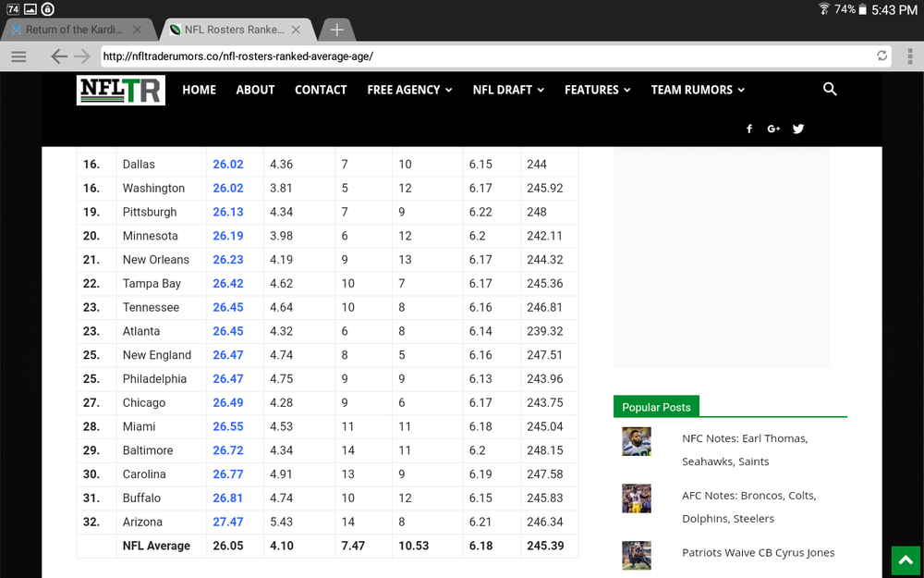
Task: Close the Return of the Kardi tab
Action: (x=137, y=30)
